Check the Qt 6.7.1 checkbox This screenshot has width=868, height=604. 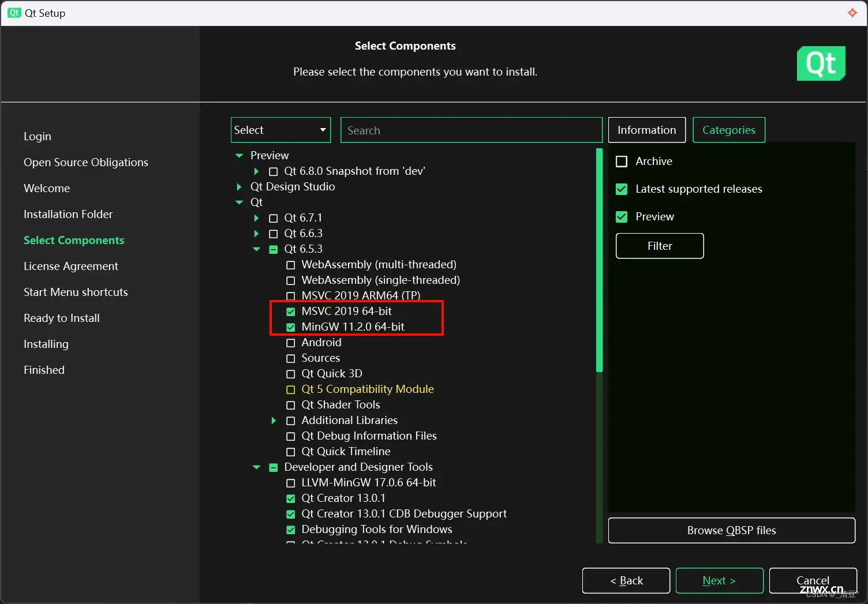click(x=274, y=218)
